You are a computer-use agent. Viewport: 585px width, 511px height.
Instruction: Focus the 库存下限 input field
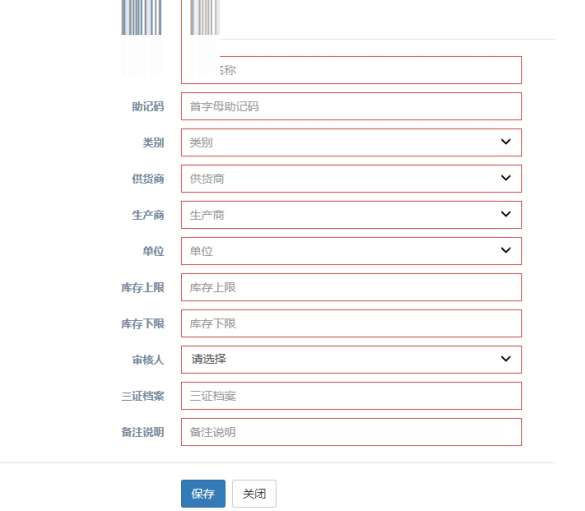coord(351,323)
